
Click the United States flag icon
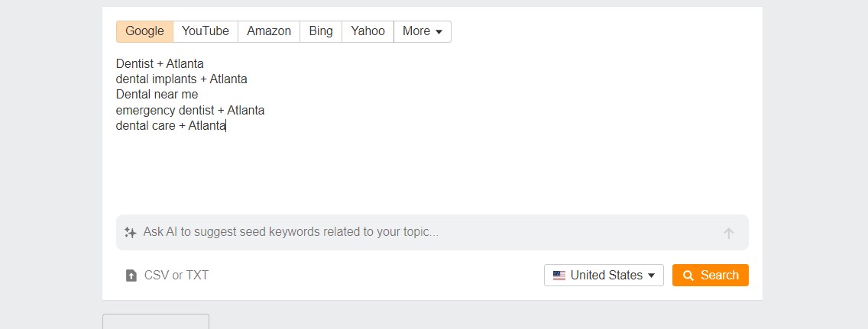click(559, 276)
